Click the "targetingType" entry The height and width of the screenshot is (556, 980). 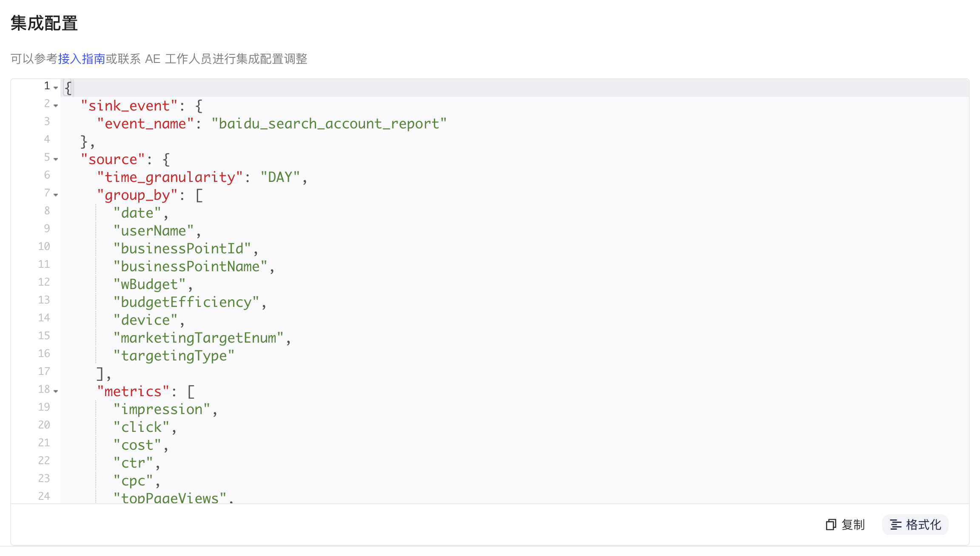pos(174,355)
